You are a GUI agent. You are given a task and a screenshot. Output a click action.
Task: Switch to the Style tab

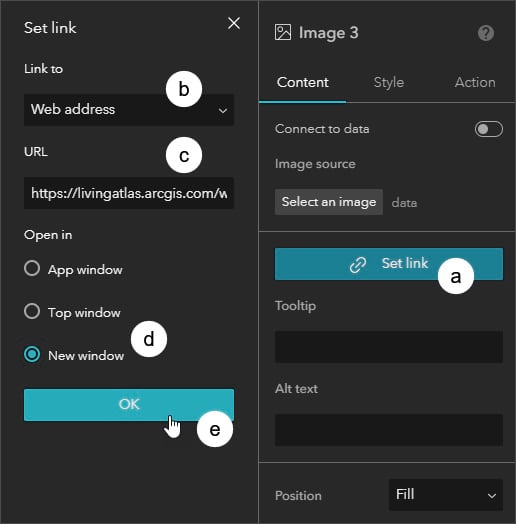[389, 83]
